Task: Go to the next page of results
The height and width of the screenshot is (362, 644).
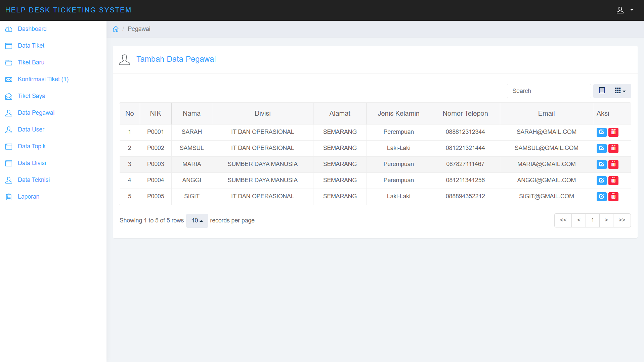Action: point(606,220)
